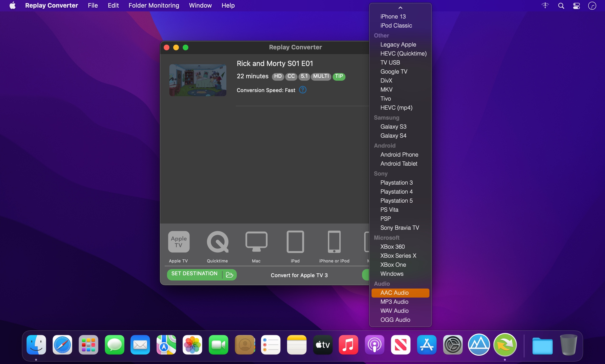Choose the Quicktime output icon
Viewport: 605px width, 364px height.
(218, 242)
